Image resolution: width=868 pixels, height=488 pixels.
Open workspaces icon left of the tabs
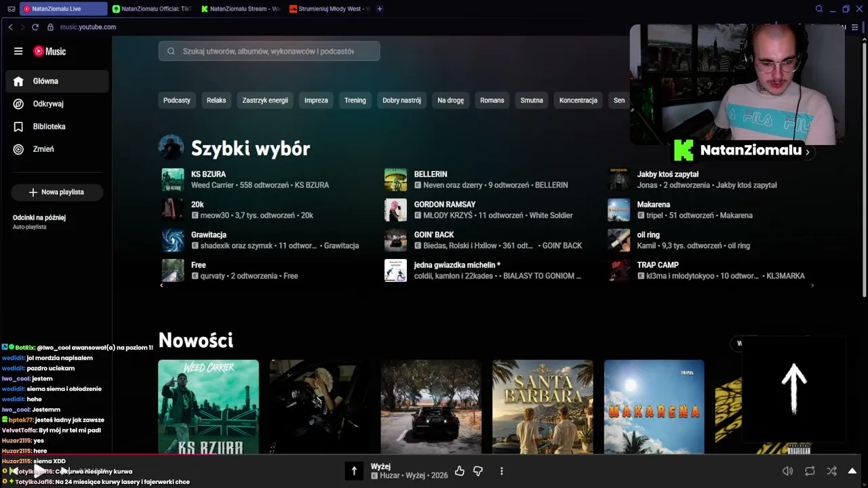click(x=11, y=9)
